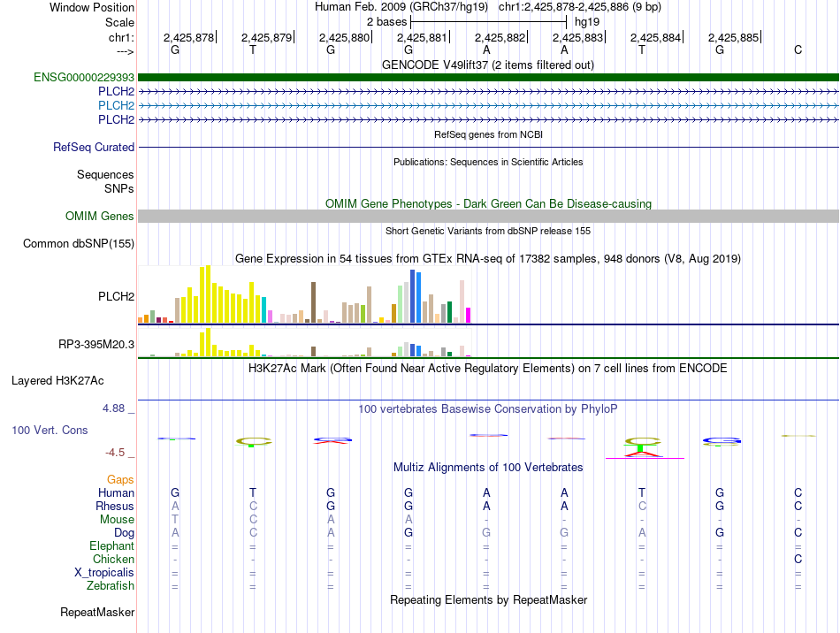This screenshot has height=633, width=840.
Task: Click the conservation logo with magenta underline
Action: pos(644,447)
